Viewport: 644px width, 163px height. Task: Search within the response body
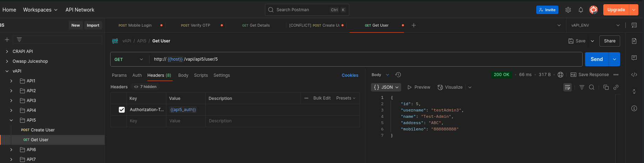(591, 87)
